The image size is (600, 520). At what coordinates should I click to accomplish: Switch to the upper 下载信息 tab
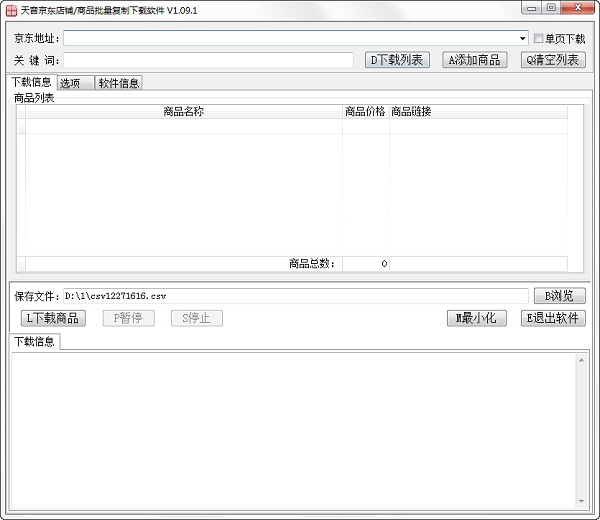pyautogui.click(x=31, y=82)
